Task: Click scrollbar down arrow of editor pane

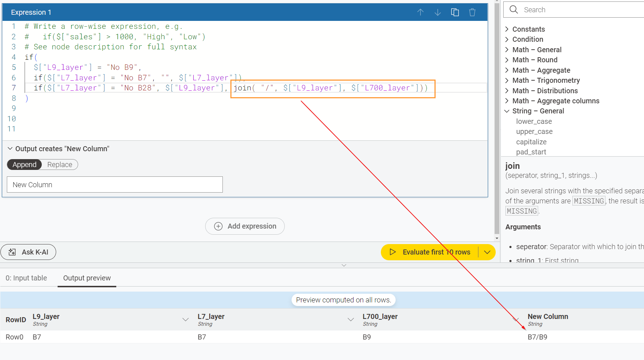Action: click(x=497, y=238)
